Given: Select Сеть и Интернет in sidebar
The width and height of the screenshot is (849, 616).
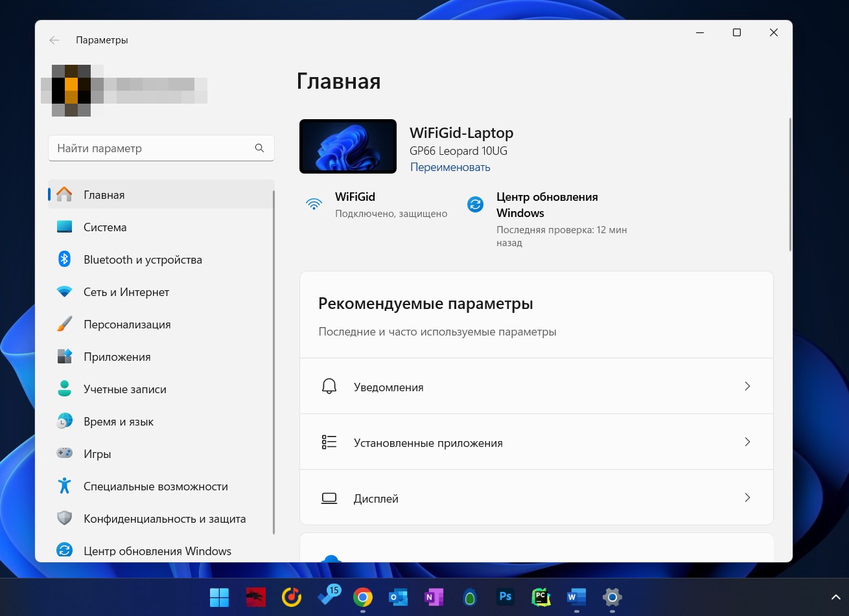Looking at the screenshot, I should [x=161, y=291].
